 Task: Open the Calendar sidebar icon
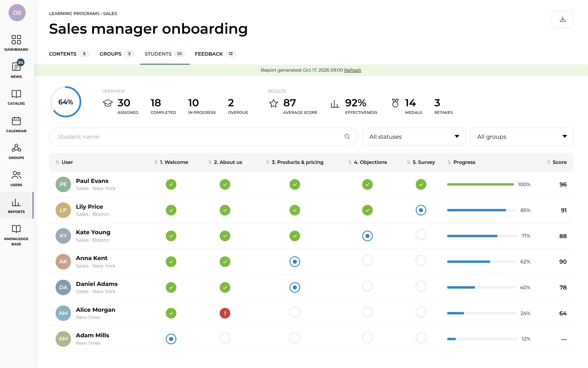16,125
